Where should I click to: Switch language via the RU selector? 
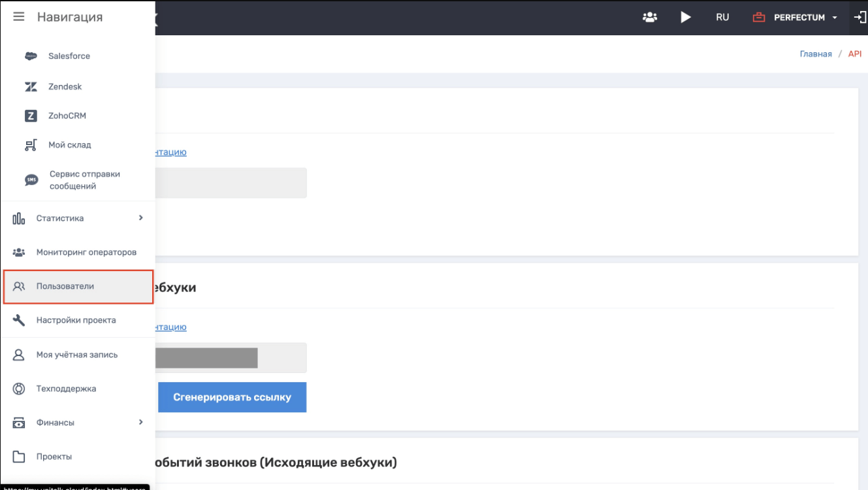click(x=722, y=18)
